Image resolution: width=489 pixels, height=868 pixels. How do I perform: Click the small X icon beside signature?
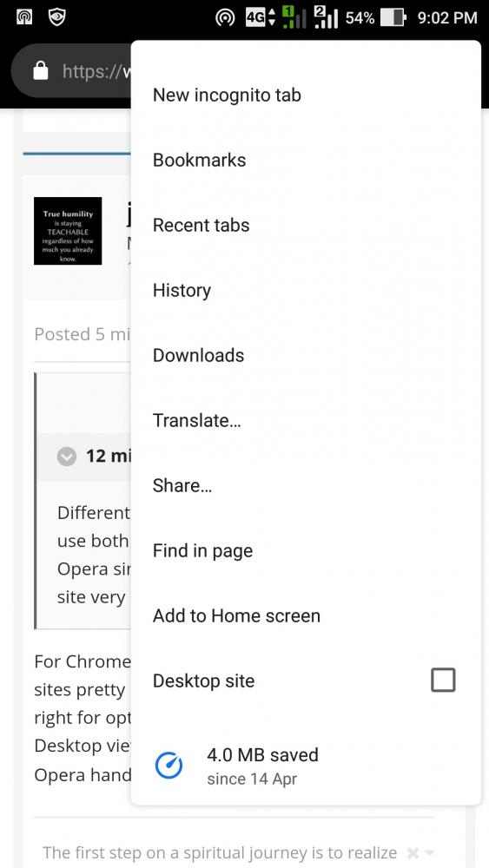413,853
